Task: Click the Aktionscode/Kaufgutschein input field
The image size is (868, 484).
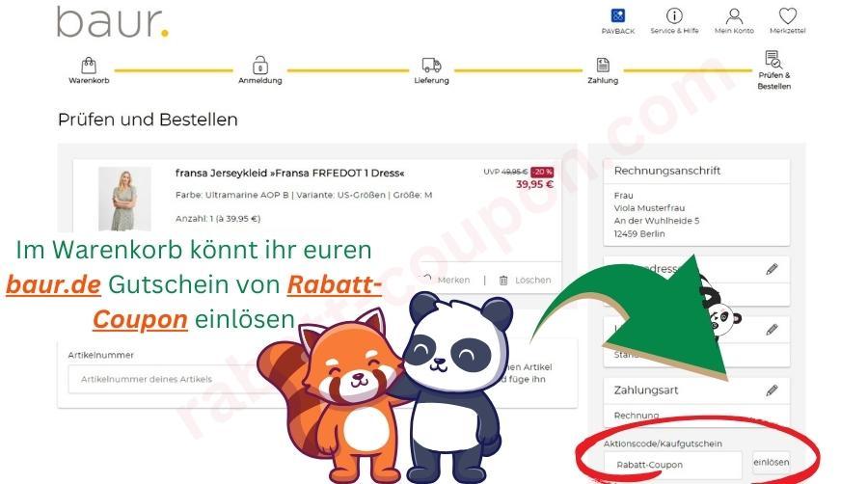Action: click(675, 465)
